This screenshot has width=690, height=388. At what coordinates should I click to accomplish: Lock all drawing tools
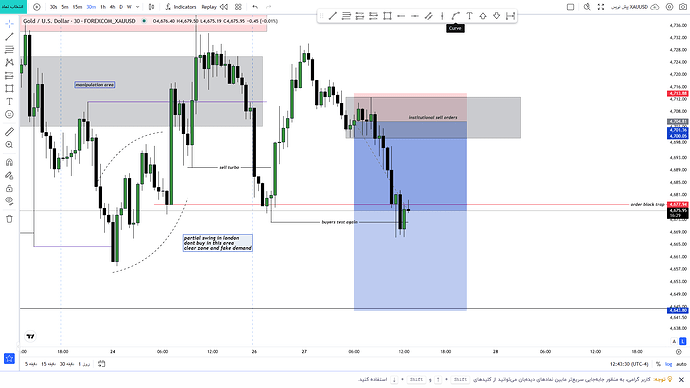[9, 188]
